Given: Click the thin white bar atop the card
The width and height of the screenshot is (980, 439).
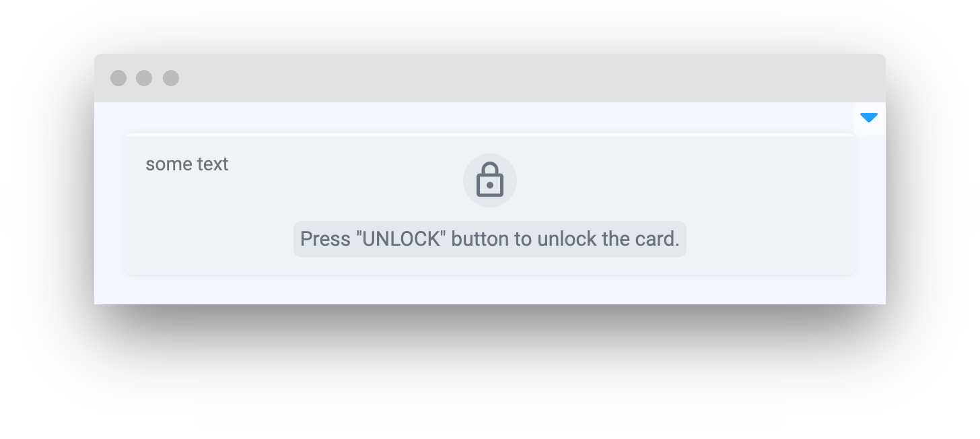Looking at the screenshot, I should 490,135.
